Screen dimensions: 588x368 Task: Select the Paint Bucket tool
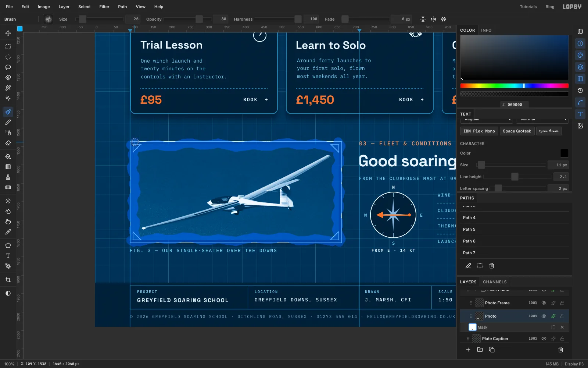pos(8,156)
